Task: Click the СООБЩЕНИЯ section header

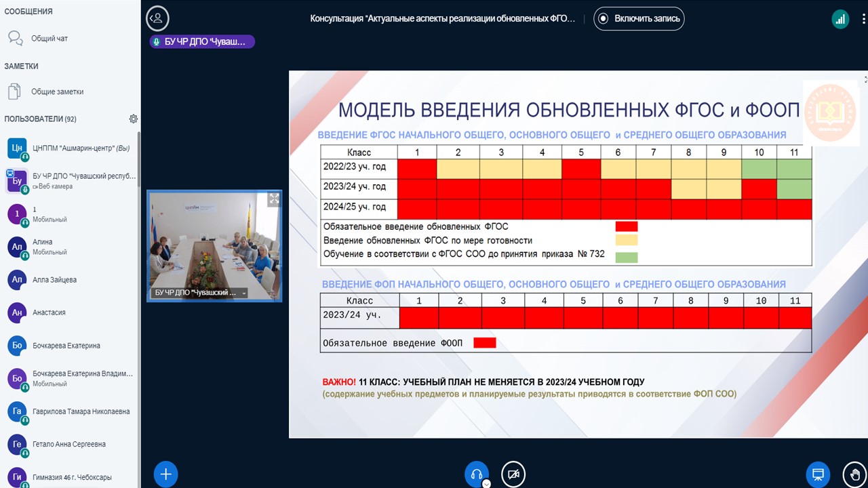Action: [x=28, y=12]
